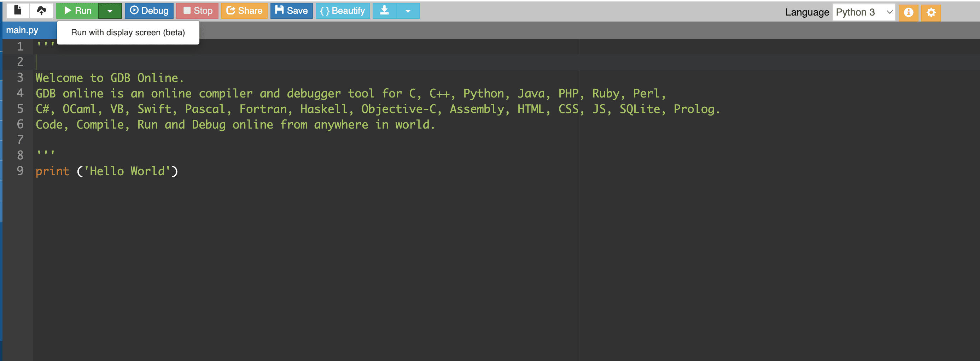This screenshot has height=361, width=980.
Task: Upload a file using the upload arrow icon
Action: (x=41, y=11)
